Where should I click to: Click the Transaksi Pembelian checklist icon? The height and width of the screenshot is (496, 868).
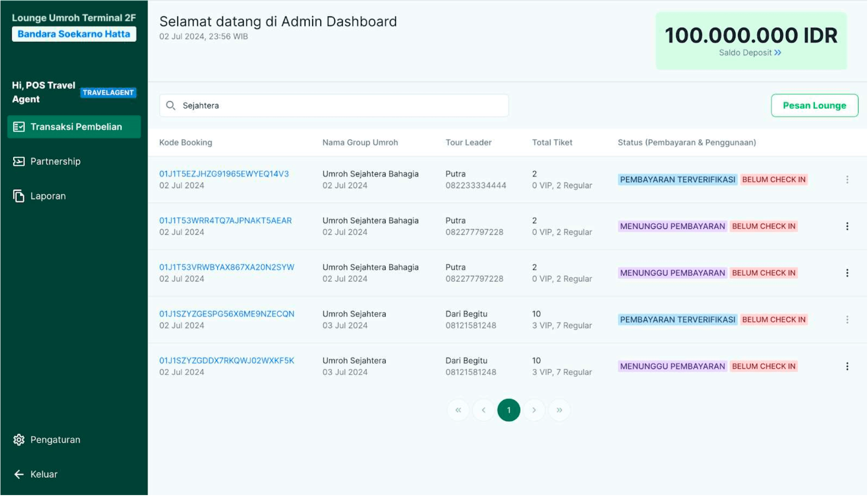[19, 127]
